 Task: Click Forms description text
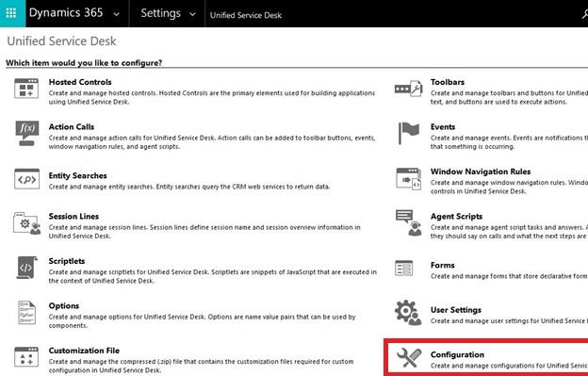coord(509,276)
